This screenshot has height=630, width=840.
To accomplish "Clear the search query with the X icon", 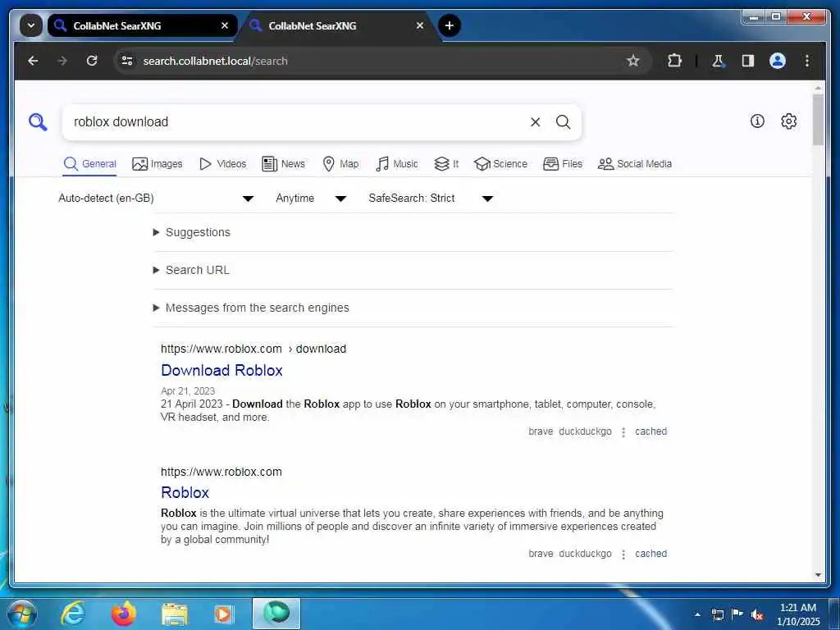I will [x=535, y=122].
